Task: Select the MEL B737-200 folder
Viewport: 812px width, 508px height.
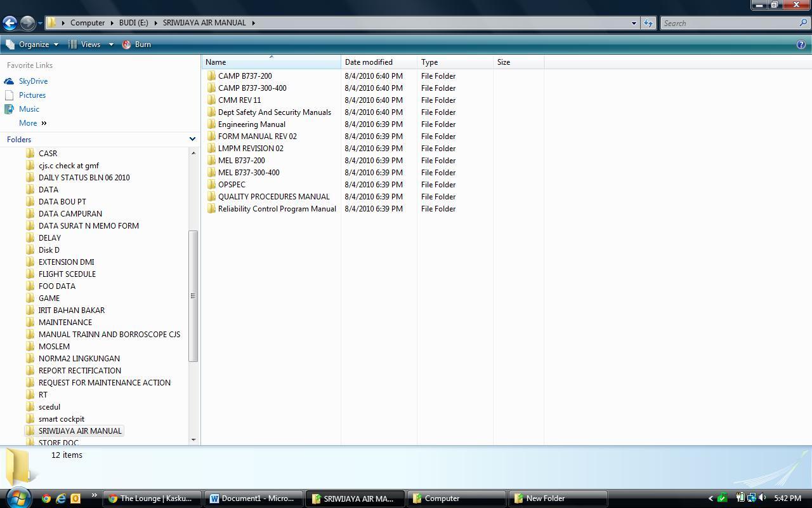Action: pos(241,161)
